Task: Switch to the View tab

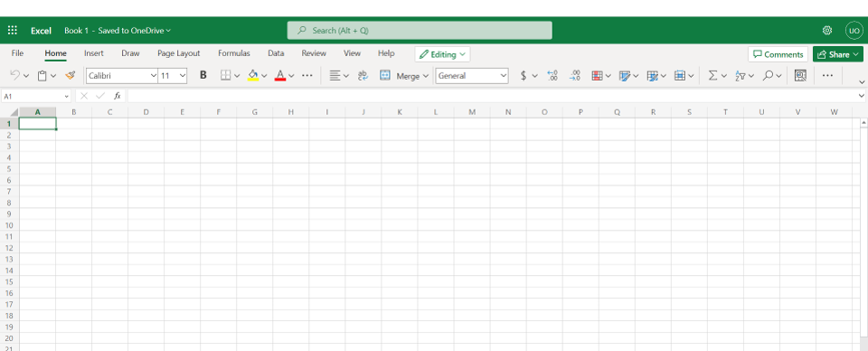Action: [x=352, y=53]
